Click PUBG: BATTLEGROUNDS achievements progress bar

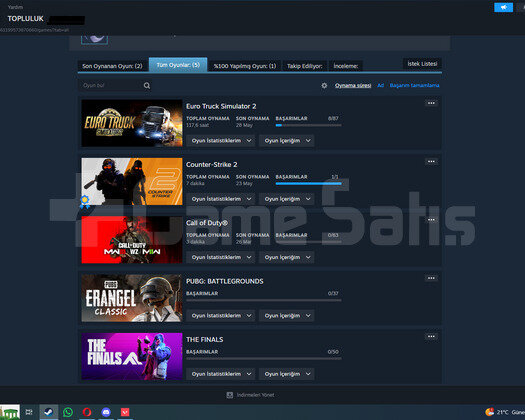264,300
